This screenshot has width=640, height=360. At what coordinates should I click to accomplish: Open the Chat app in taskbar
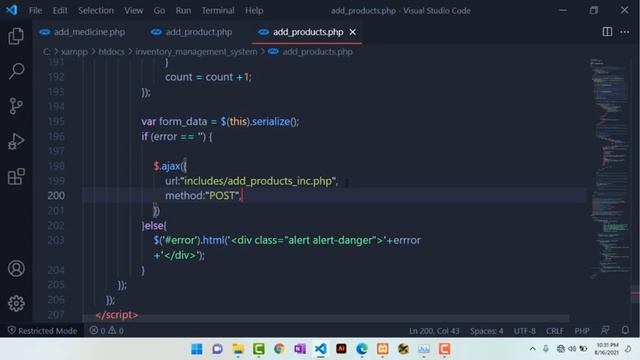(x=217, y=349)
